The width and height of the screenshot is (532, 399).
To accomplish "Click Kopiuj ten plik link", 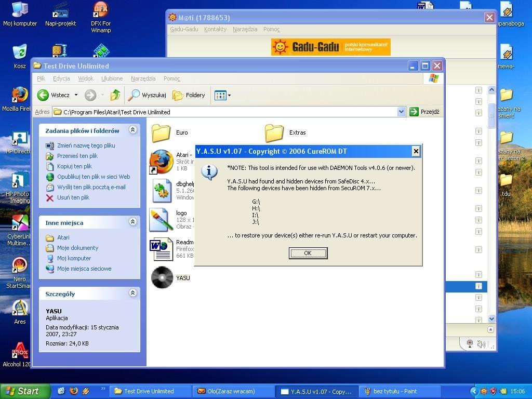I will (75, 166).
